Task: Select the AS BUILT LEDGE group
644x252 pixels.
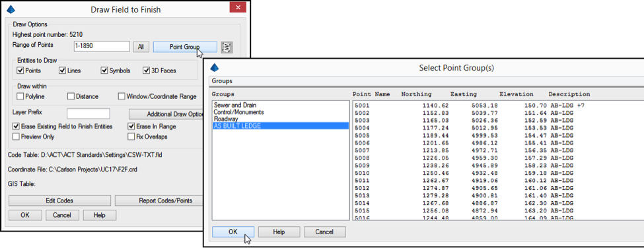Action: coord(281,126)
